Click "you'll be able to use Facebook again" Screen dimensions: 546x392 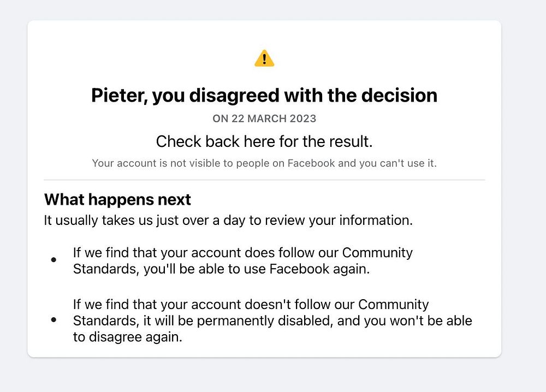click(x=257, y=269)
